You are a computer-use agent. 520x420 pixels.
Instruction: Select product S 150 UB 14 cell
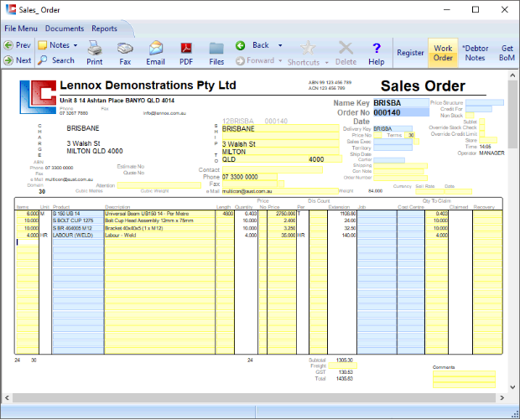point(78,214)
